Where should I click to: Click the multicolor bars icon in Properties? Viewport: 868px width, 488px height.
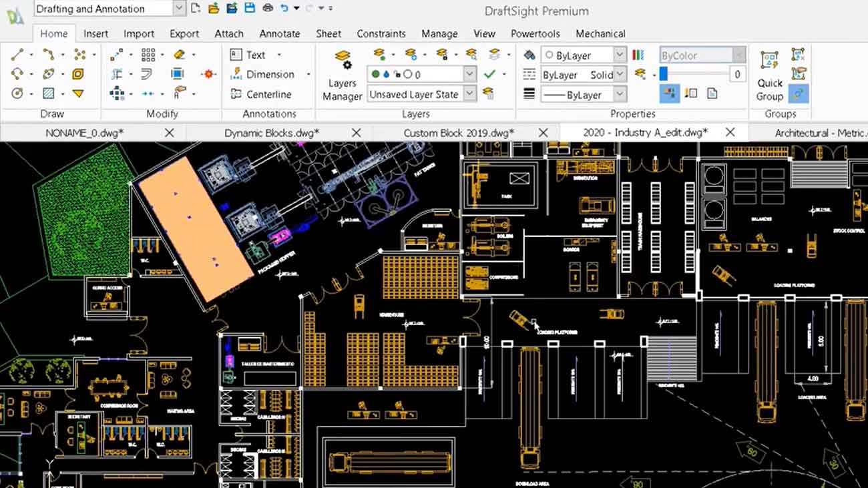(x=638, y=55)
